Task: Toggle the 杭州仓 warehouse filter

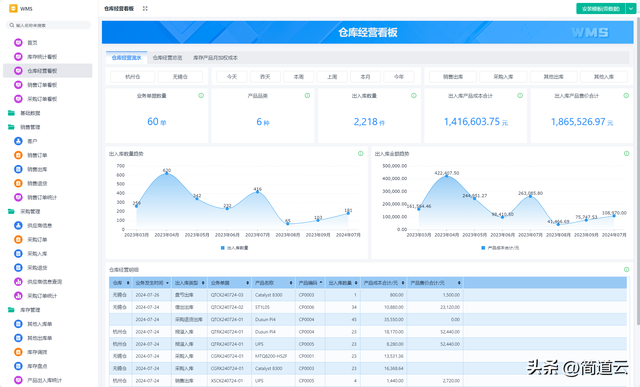Action: point(133,77)
